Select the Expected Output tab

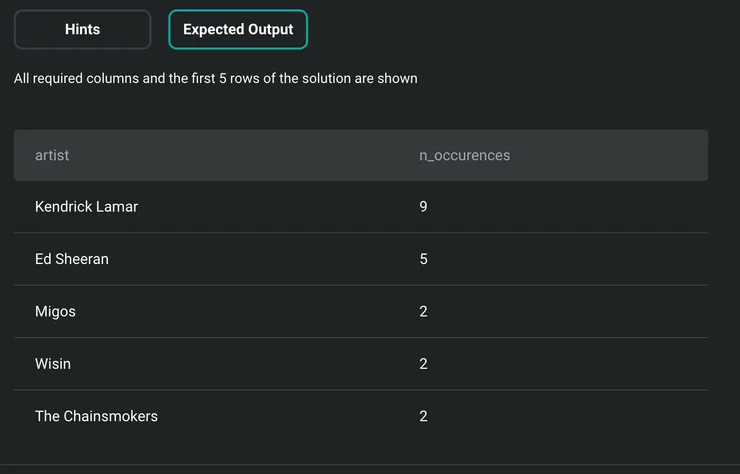pyautogui.click(x=238, y=30)
